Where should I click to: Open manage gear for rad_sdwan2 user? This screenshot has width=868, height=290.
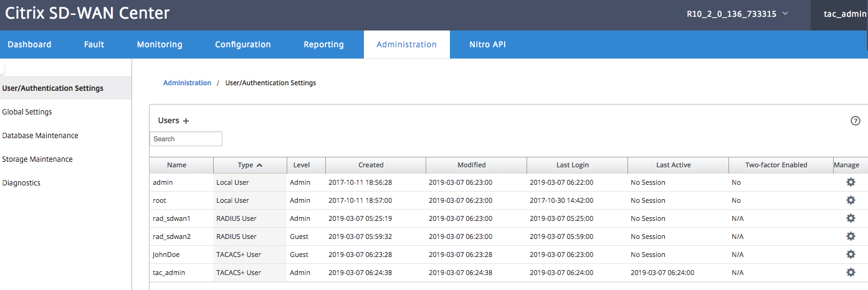851,236
